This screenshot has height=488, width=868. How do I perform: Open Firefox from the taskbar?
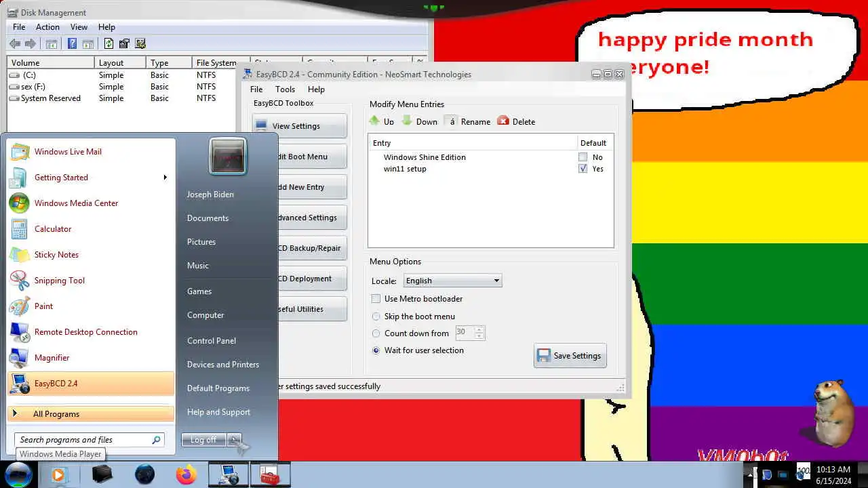click(186, 474)
